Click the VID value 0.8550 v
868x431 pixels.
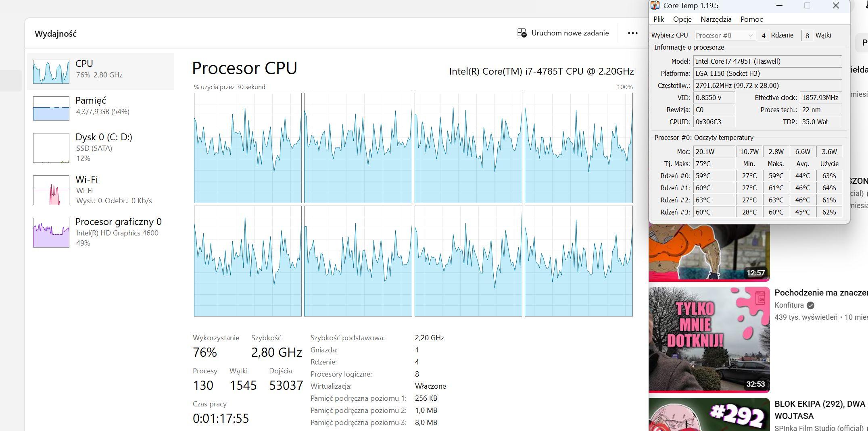point(714,98)
